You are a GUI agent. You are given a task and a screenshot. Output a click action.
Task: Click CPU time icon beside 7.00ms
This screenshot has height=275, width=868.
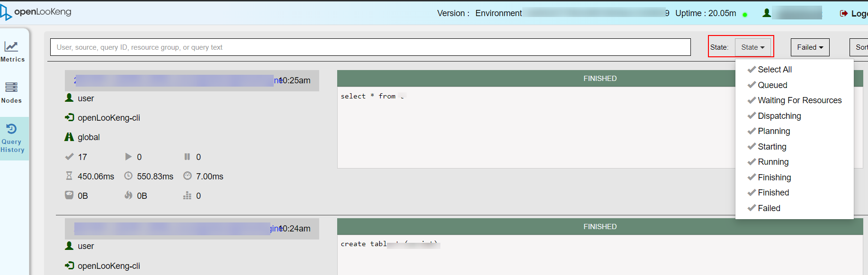[188, 176]
